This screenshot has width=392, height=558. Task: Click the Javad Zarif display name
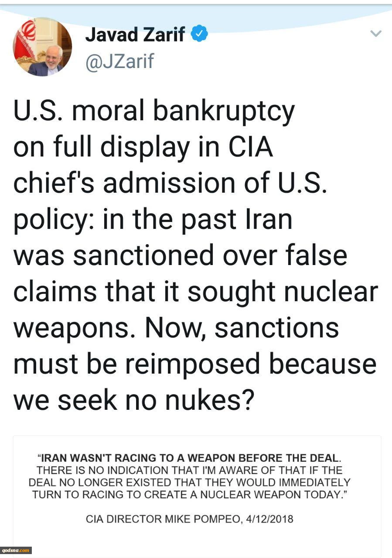coord(135,34)
